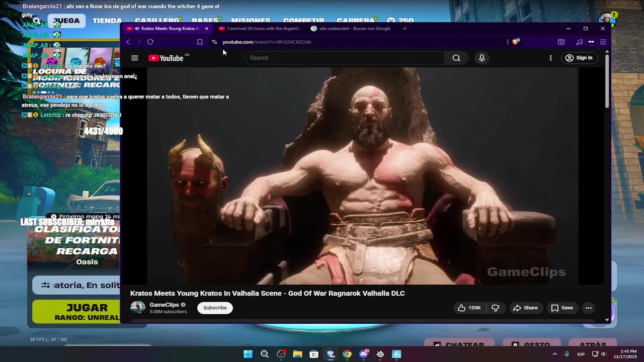Open the Brave Shields lion icon

pos(515,42)
